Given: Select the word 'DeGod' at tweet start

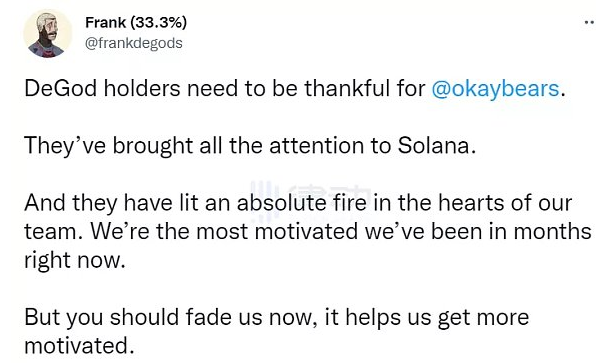Looking at the screenshot, I should [61, 89].
